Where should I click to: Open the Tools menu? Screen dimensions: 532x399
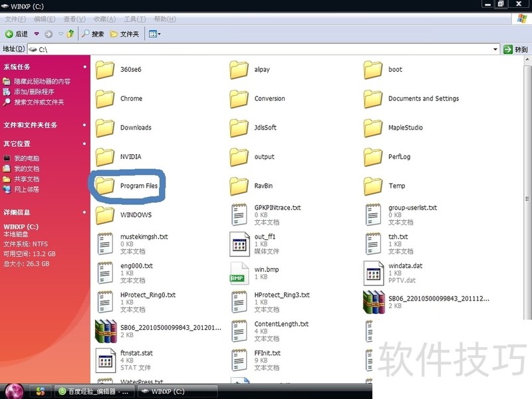tap(135, 19)
